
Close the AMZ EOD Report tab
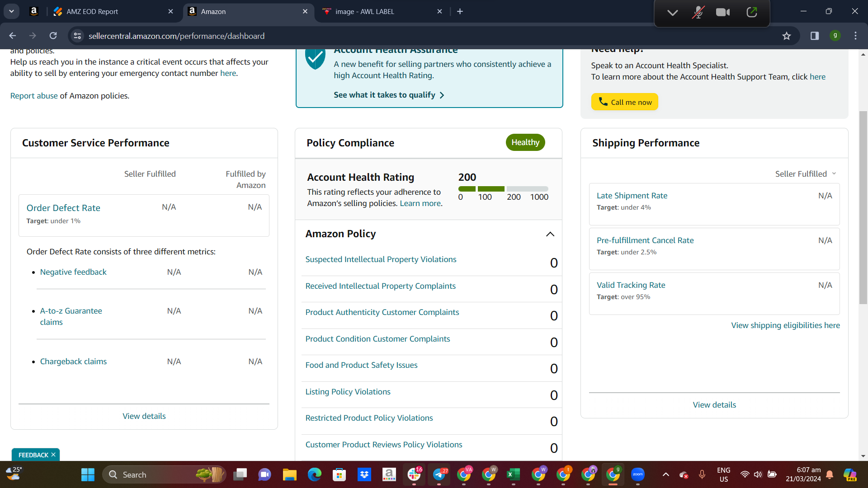(170, 11)
